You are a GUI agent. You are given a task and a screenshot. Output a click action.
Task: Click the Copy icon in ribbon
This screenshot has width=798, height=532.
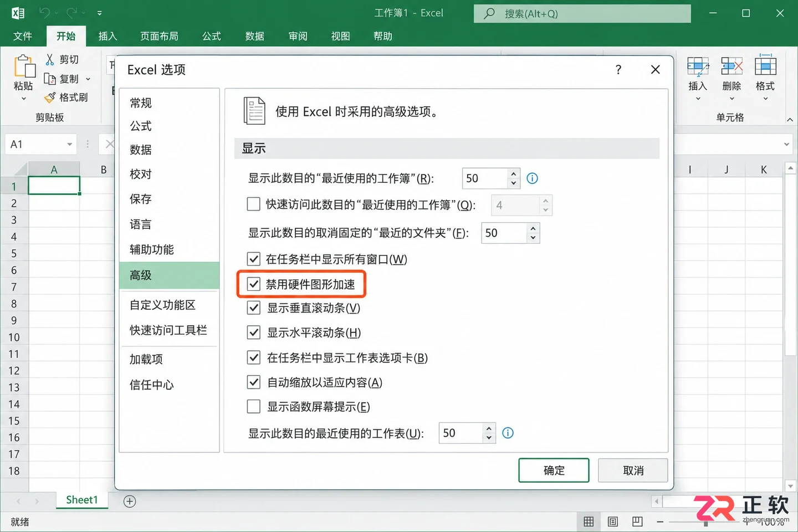(x=50, y=79)
